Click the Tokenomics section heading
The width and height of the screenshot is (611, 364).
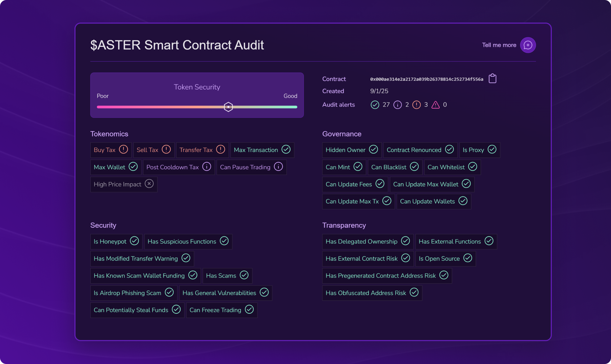pyautogui.click(x=109, y=134)
